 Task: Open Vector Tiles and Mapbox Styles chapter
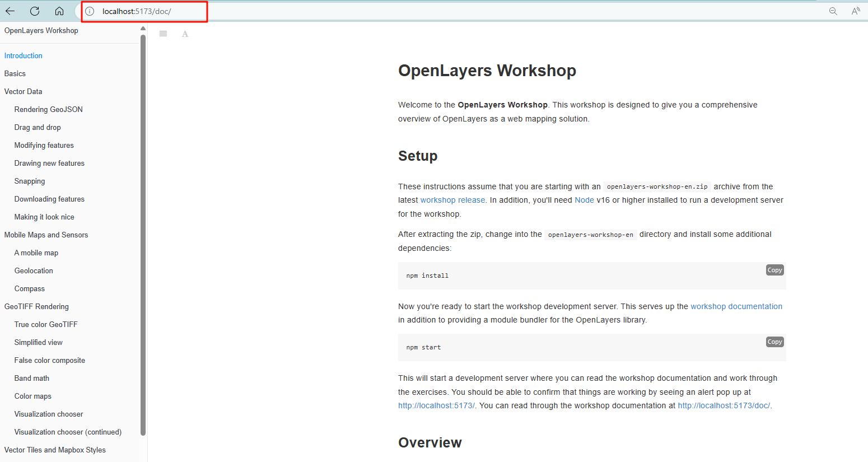[55, 450]
